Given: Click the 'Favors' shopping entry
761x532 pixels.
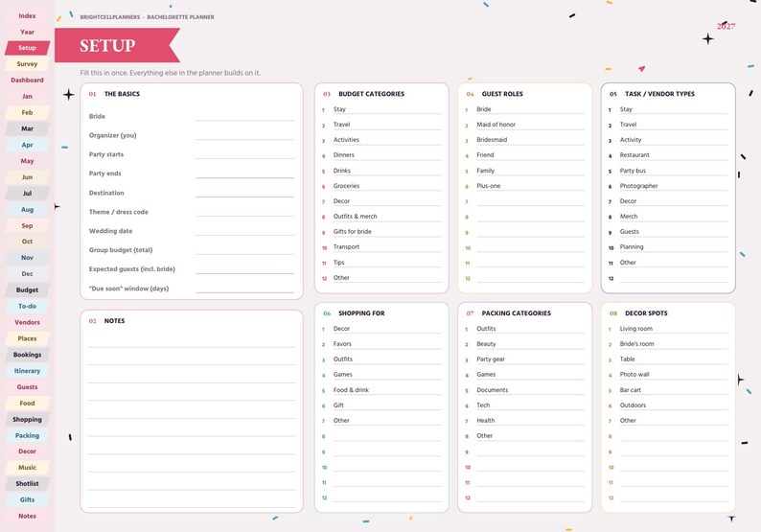Looking at the screenshot, I should 342,344.
